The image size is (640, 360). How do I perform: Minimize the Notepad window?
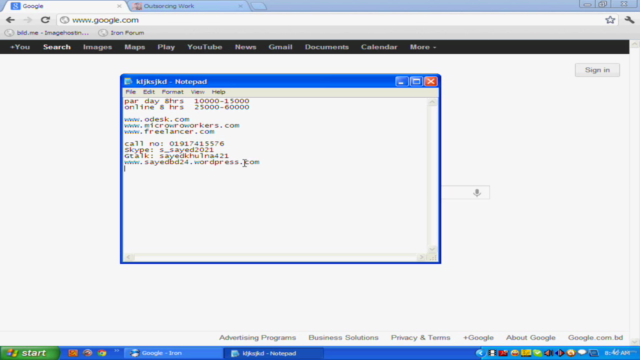pos(401,81)
